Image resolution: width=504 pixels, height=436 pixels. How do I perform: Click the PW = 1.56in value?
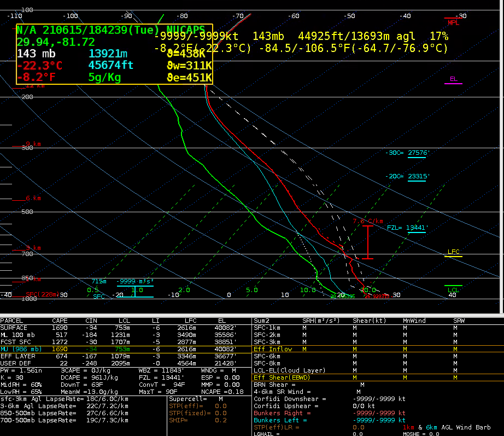point(21,371)
